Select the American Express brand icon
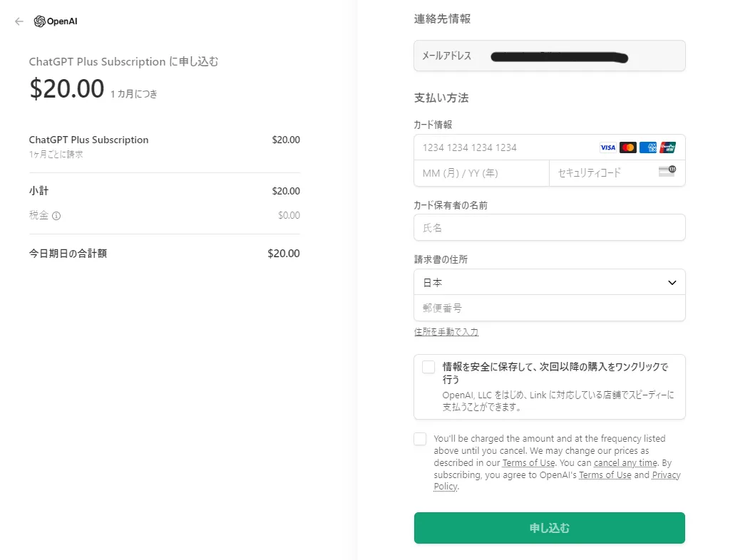This screenshot has height=560, width=755. (647, 147)
